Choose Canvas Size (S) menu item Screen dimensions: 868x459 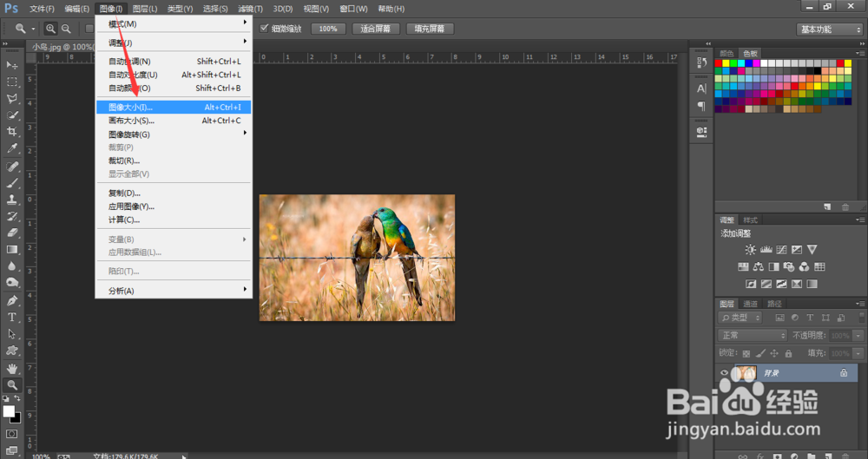click(174, 120)
